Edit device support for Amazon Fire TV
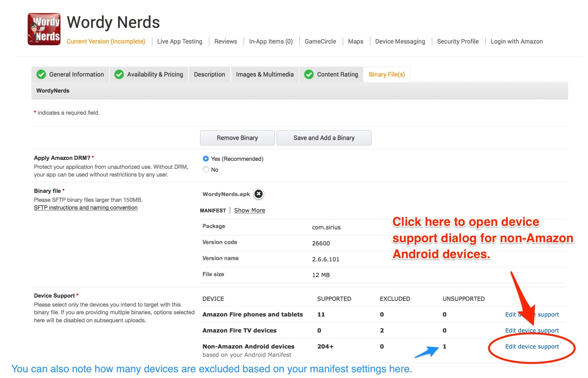This screenshot has width=588, height=378. pyautogui.click(x=532, y=330)
